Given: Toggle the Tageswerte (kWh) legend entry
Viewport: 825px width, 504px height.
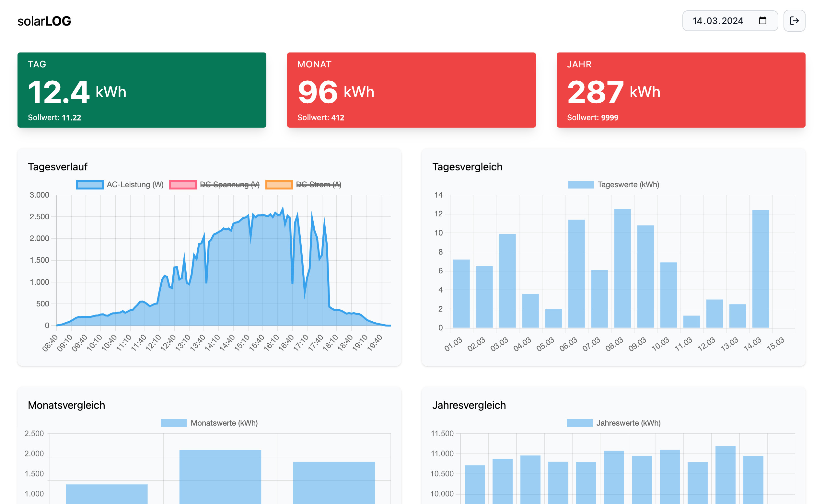Looking at the screenshot, I should tap(613, 184).
